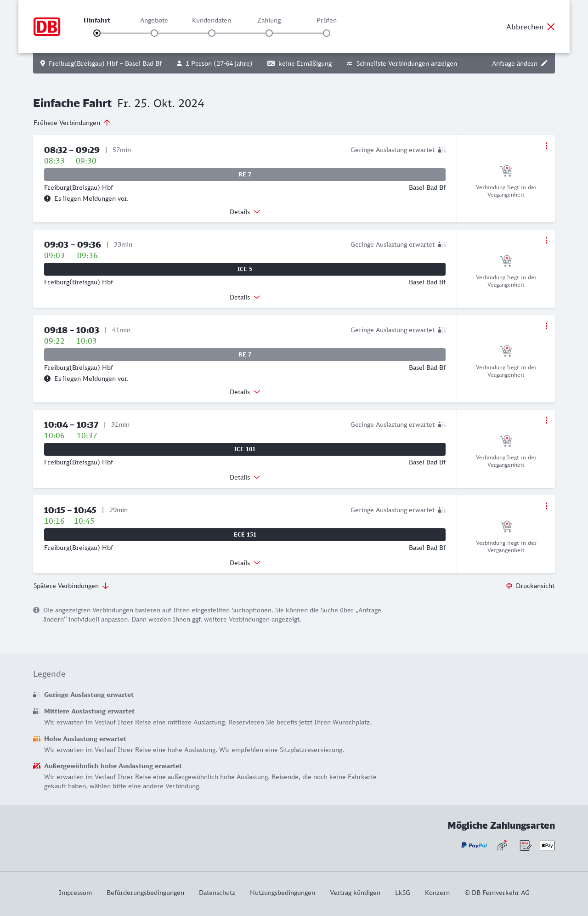The image size is (588, 916).
Task: Click the printer icon for Druckansicht
Action: [x=509, y=586]
